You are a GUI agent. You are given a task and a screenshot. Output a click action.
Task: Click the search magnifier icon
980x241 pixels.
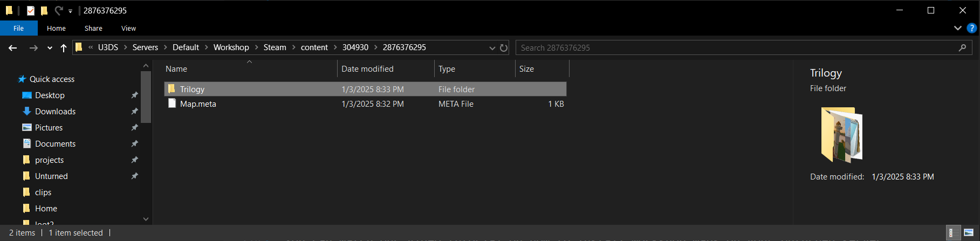[962, 48]
